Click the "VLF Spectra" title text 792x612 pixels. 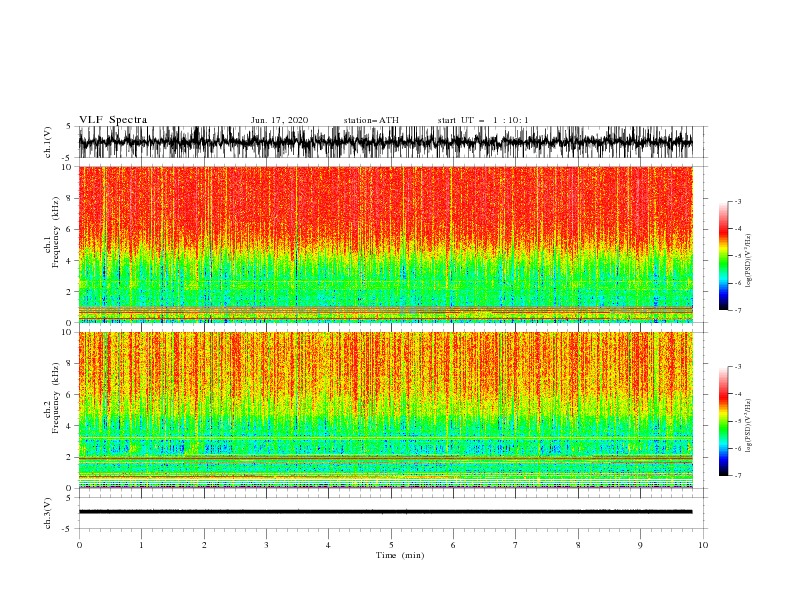[113, 120]
